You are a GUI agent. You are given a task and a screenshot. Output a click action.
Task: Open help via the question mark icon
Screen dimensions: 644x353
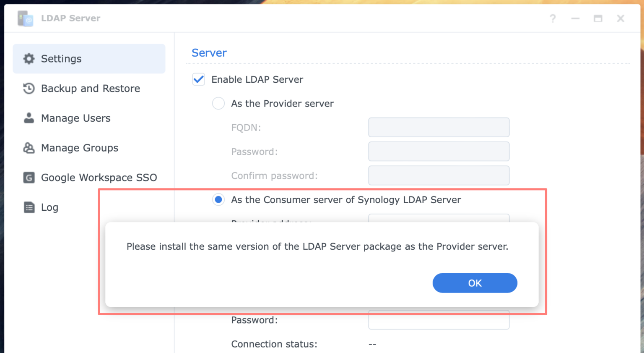(553, 18)
